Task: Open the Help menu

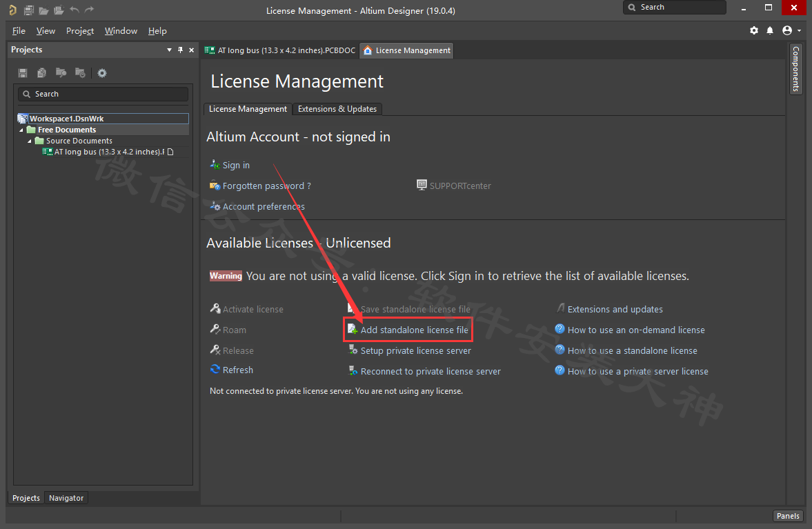Action: coord(157,31)
